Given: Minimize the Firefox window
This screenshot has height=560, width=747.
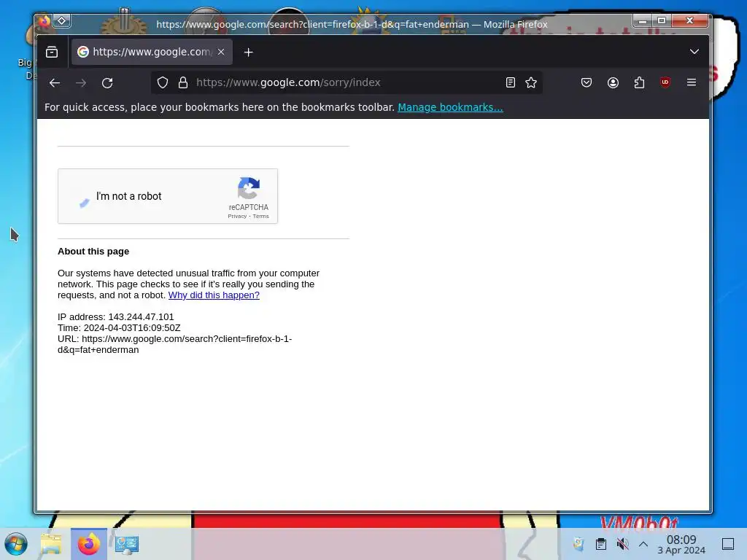Looking at the screenshot, I should click(642, 21).
